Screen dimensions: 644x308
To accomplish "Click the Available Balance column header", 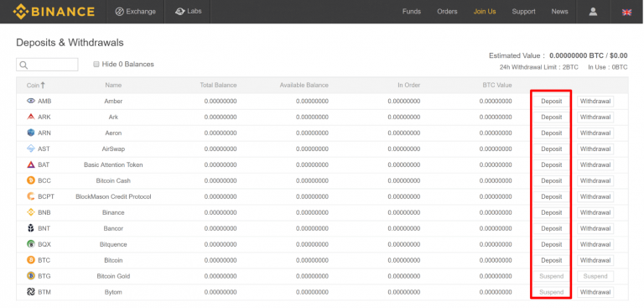I will (x=304, y=85).
